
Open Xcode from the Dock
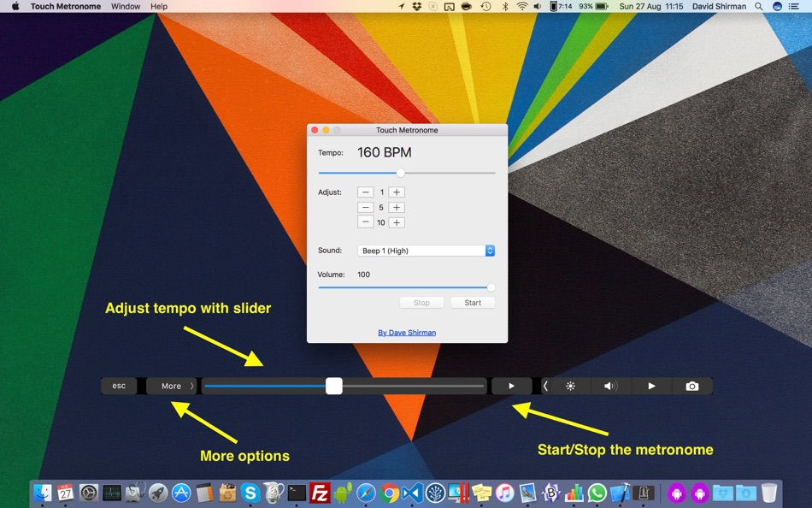621,493
